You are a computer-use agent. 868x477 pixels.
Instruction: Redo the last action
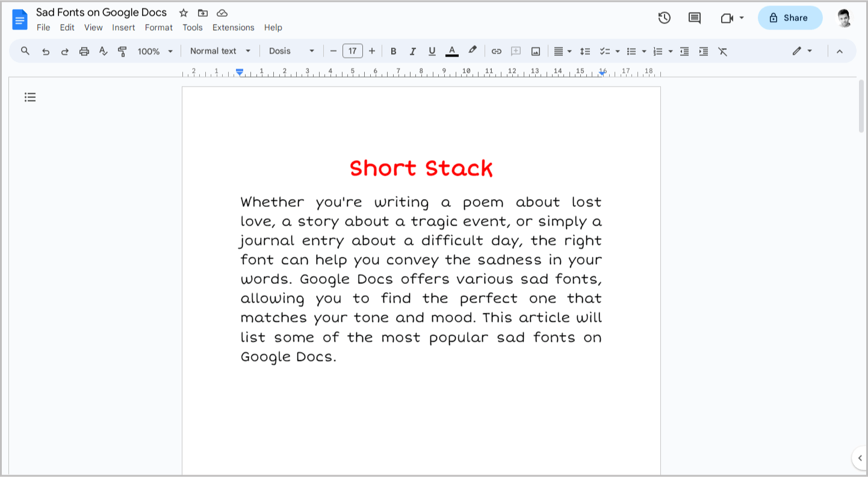pos(65,52)
